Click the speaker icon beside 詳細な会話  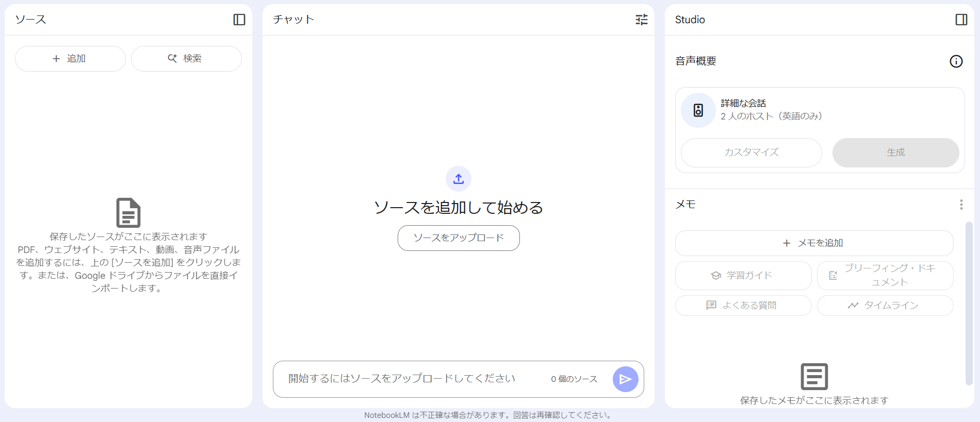[698, 110]
